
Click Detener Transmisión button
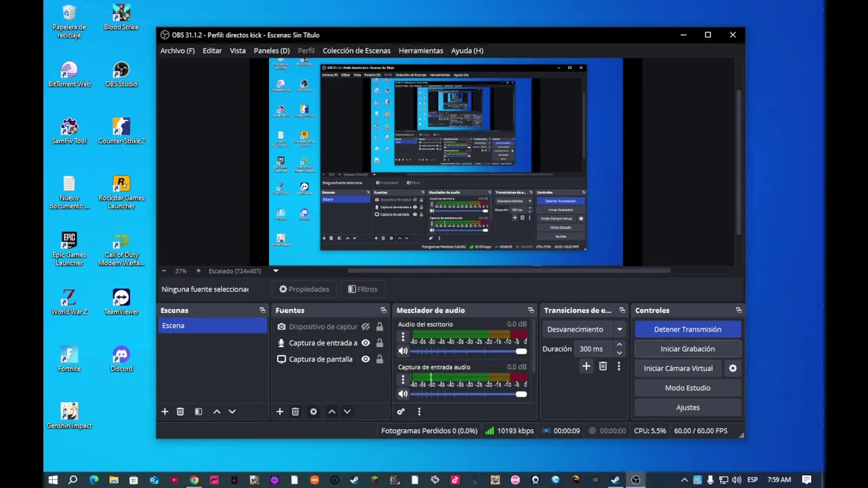coord(688,329)
